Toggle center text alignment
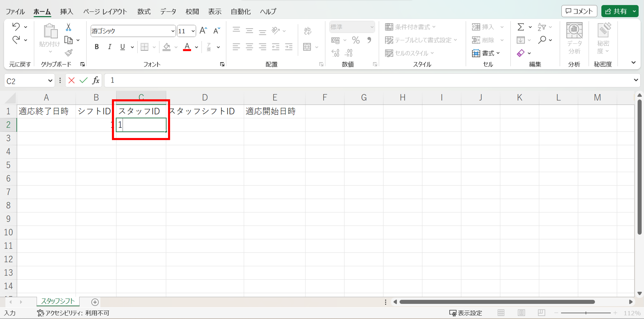The height and width of the screenshot is (319, 644). click(x=249, y=47)
